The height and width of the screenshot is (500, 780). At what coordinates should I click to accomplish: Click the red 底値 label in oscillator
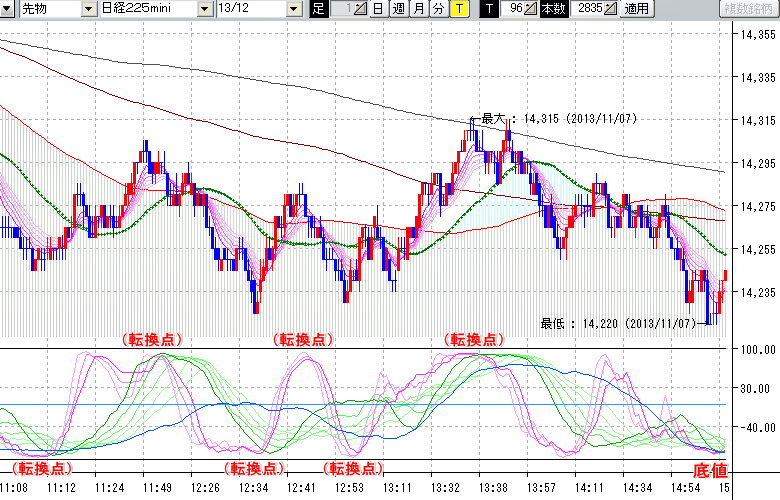[708, 470]
